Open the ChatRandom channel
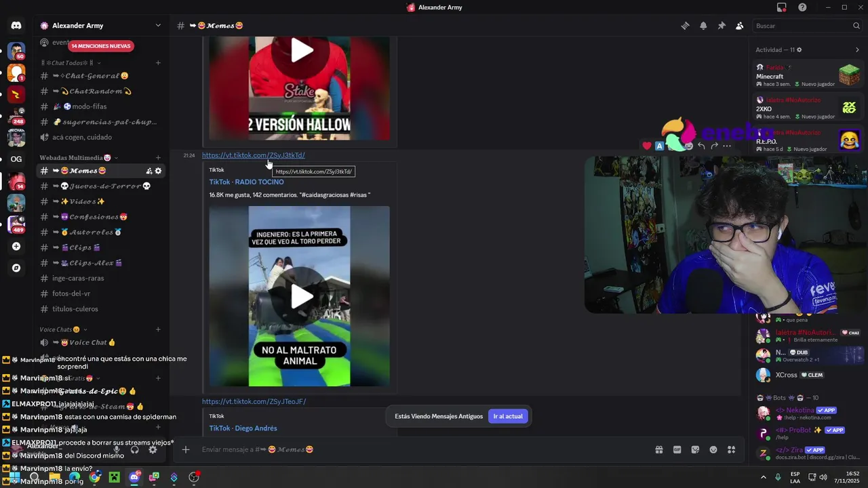The image size is (868, 488). (102, 91)
